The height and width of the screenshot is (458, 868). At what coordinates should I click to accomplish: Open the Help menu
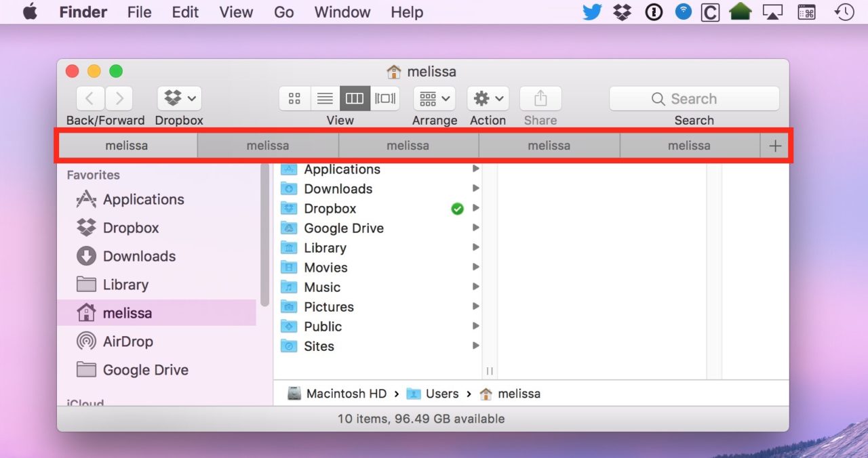(407, 12)
